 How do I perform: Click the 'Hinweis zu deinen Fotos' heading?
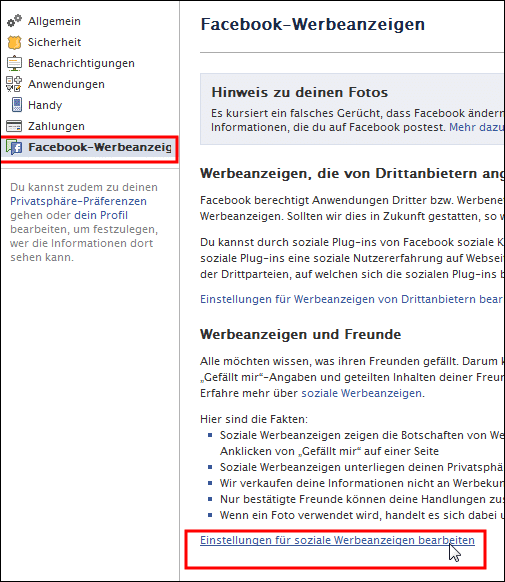click(299, 92)
